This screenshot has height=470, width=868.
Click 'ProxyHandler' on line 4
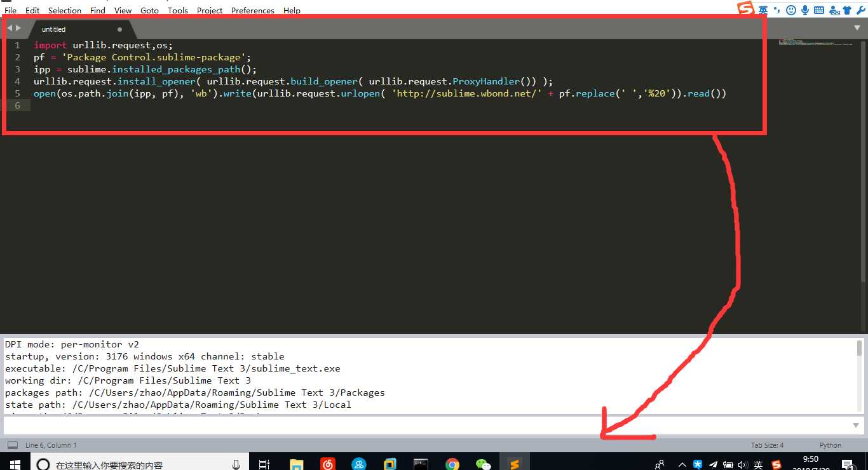point(486,81)
